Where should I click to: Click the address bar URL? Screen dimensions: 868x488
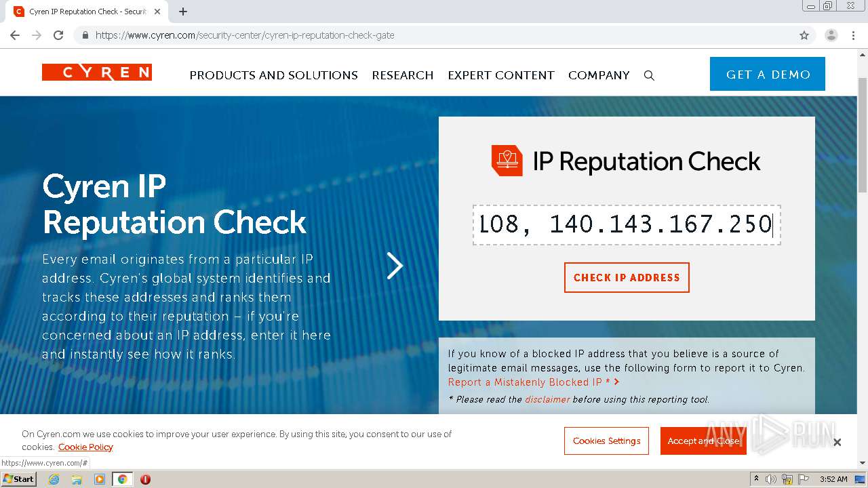click(245, 35)
